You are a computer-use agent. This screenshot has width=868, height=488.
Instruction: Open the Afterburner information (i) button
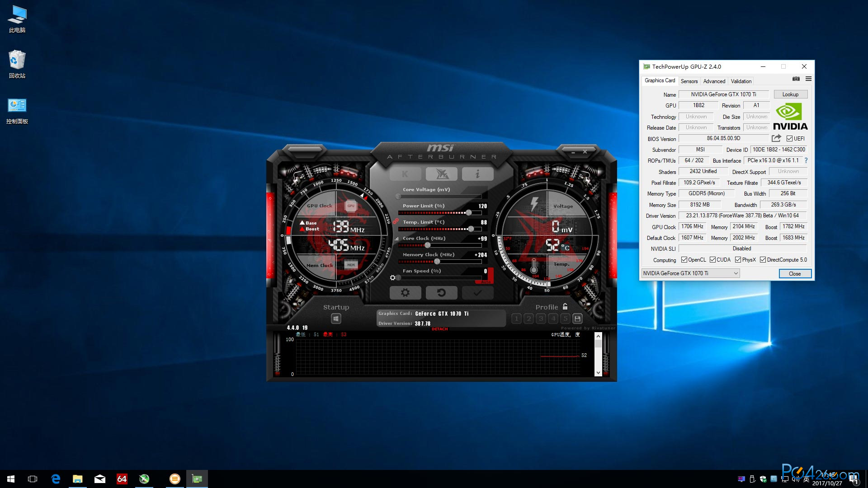pyautogui.click(x=477, y=174)
